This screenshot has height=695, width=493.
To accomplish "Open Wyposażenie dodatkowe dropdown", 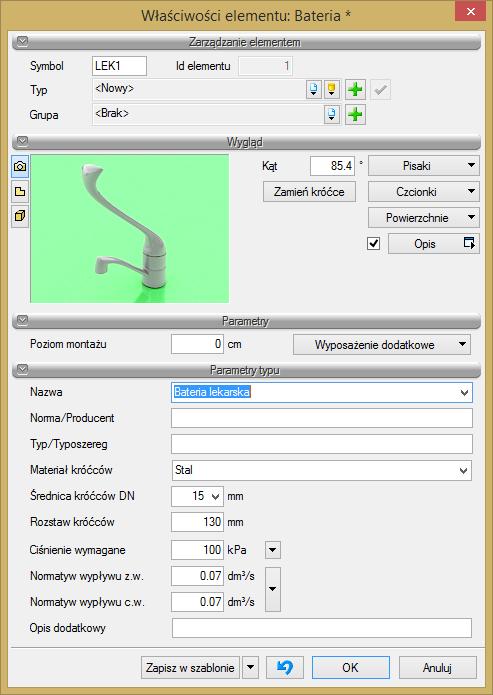I will (382, 344).
